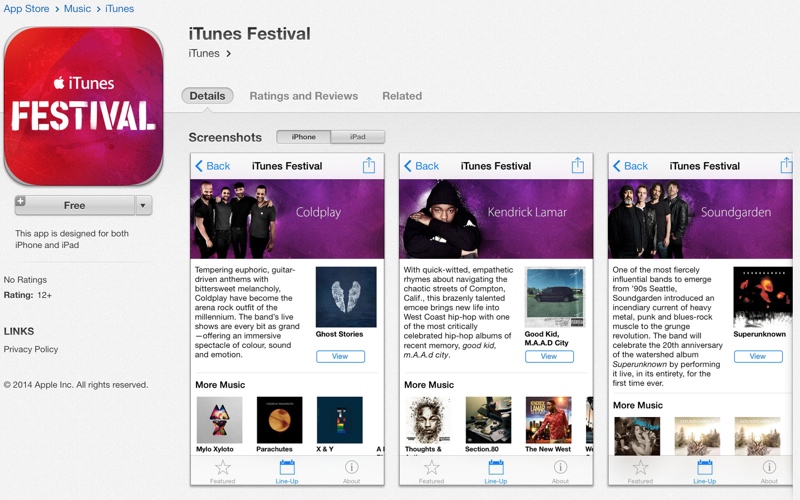Line-Up calendar icon under Soundgarden screenshot
This screenshot has height=500, width=800.
[x=705, y=467]
